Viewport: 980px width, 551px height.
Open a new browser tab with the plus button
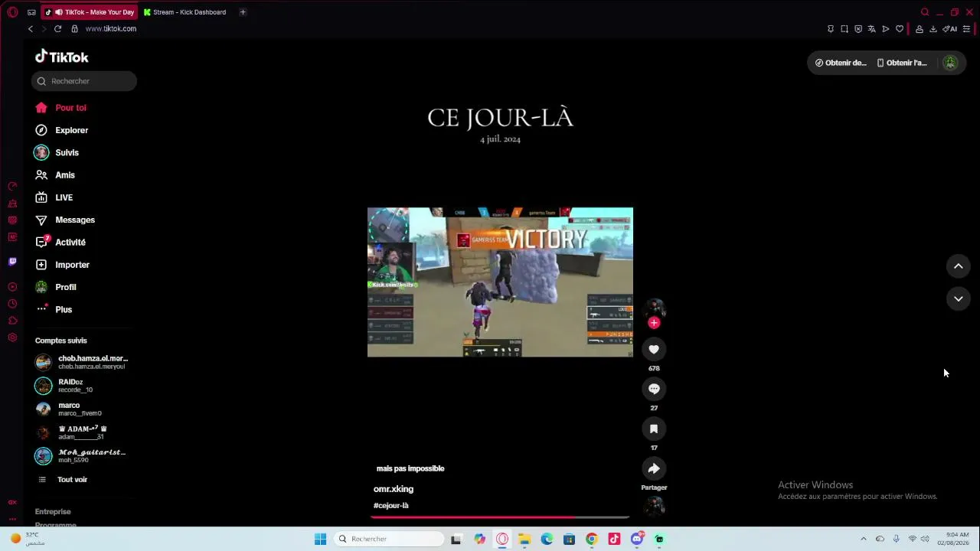(x=243, y=12)
